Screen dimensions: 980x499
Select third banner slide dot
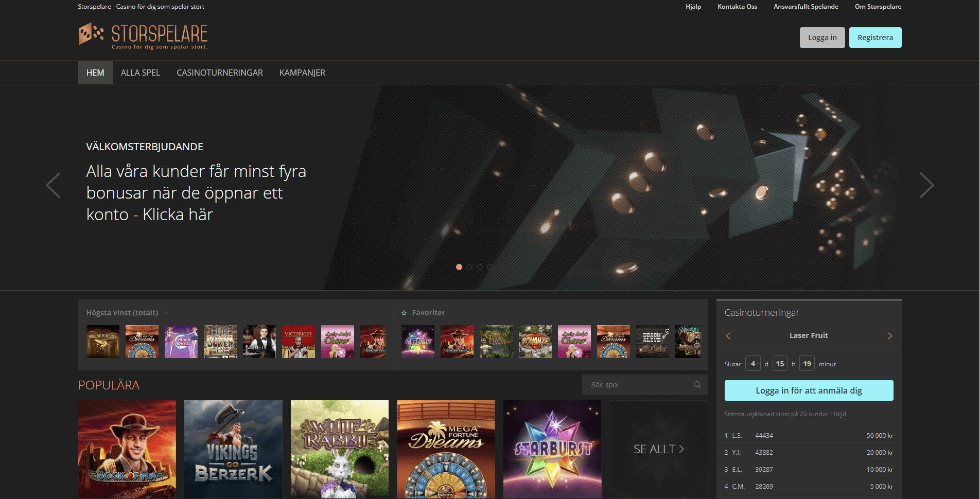480,267
